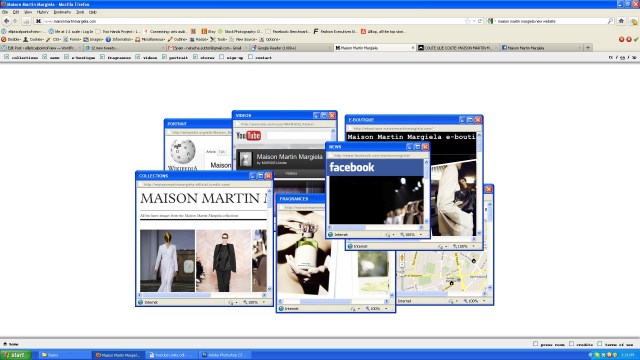Viewport: 640px width, 360px height.
Task: Uncheck the collections checkbox
Action: (x=7, y=57)
